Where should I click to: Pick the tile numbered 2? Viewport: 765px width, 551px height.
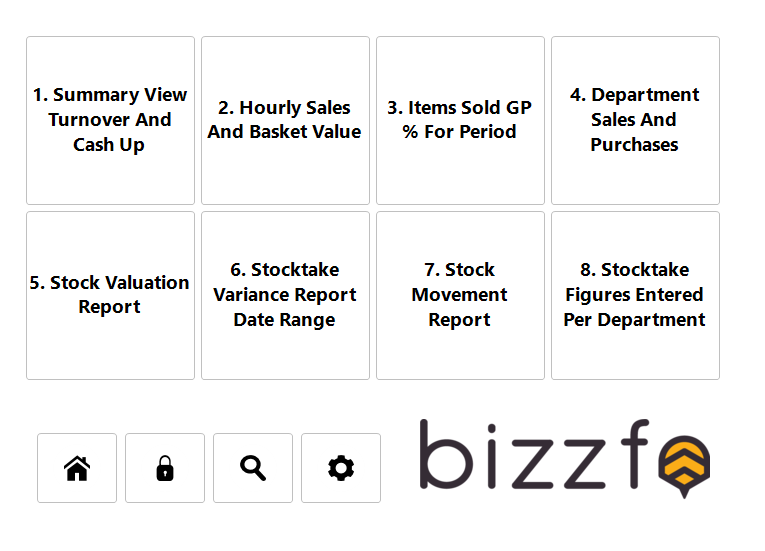click(x=285, y=120)
